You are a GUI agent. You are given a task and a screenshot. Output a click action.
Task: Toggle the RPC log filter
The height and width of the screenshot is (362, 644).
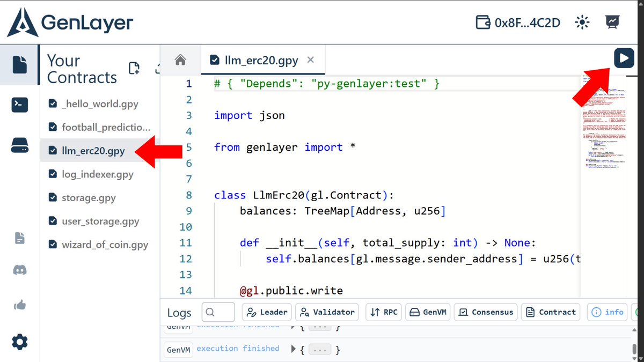[x=383, y=312]
